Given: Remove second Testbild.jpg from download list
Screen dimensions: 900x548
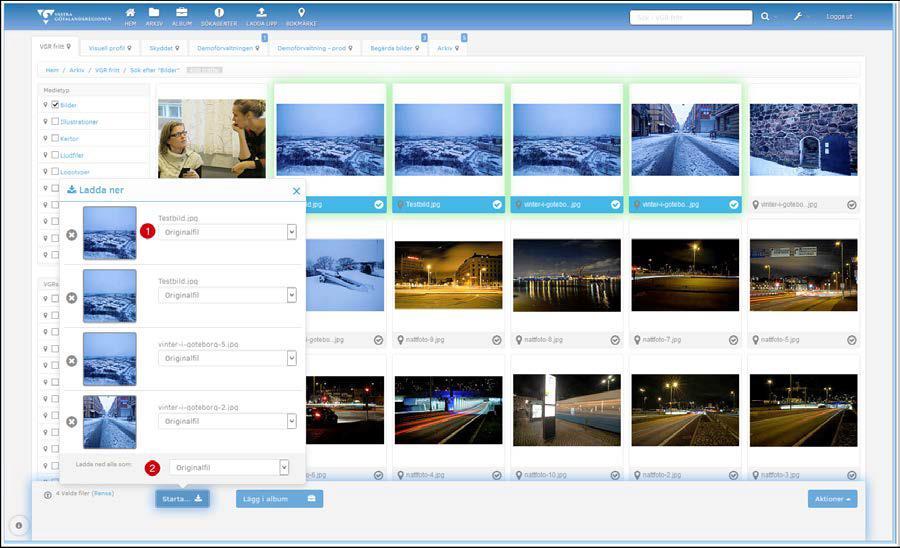Looking at the screenshot, I should pyautogui.click(x=71, y=298).
